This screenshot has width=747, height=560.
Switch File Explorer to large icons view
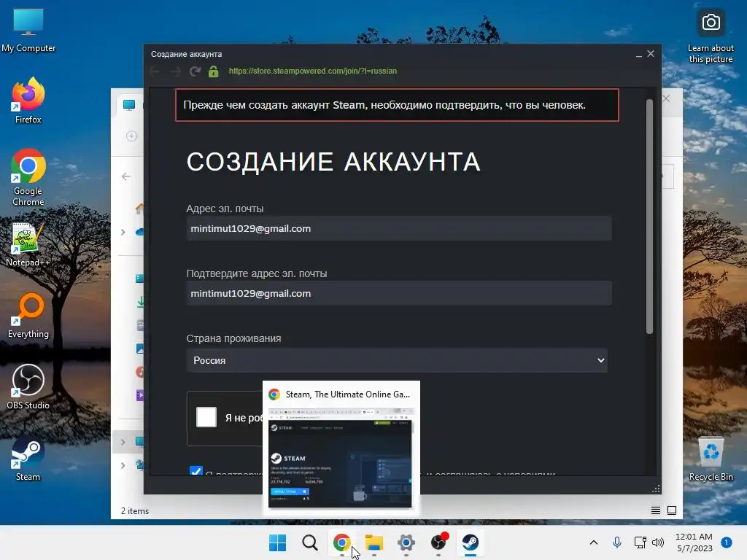pyautogui.click(x=672, y=510)
